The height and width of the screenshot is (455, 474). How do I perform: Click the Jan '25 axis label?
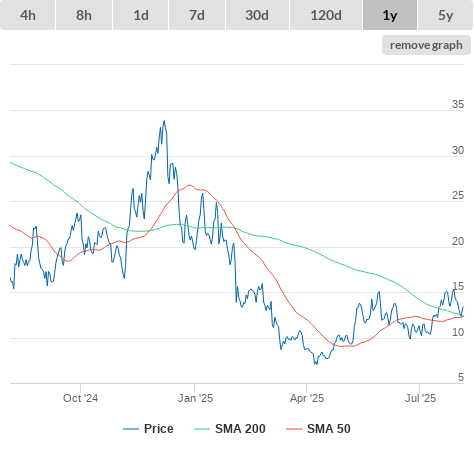195,398
